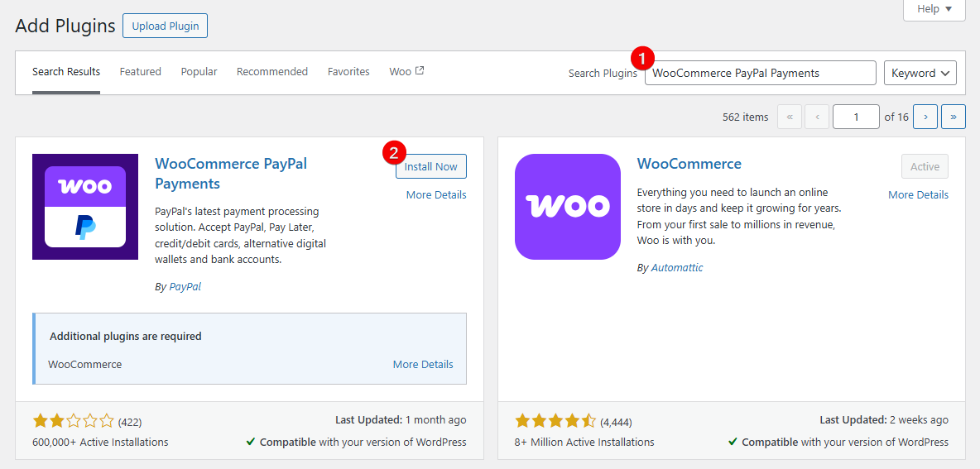Open the Recommended plugins tab

272,72
